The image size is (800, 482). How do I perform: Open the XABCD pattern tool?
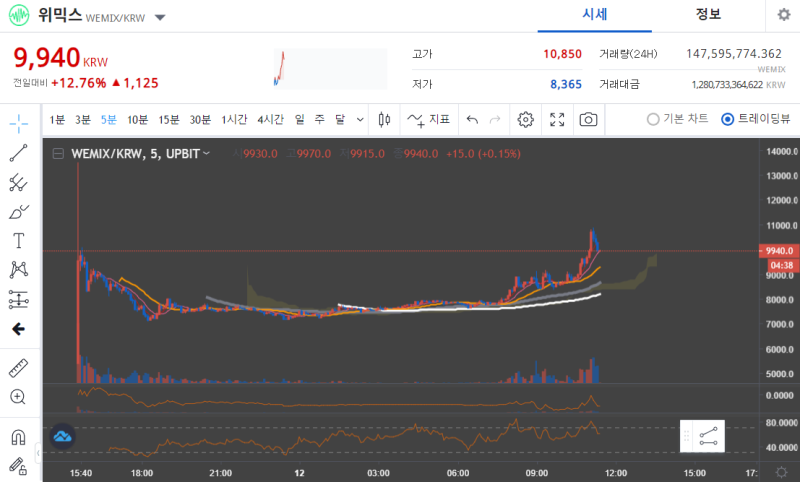coord(19,270)
